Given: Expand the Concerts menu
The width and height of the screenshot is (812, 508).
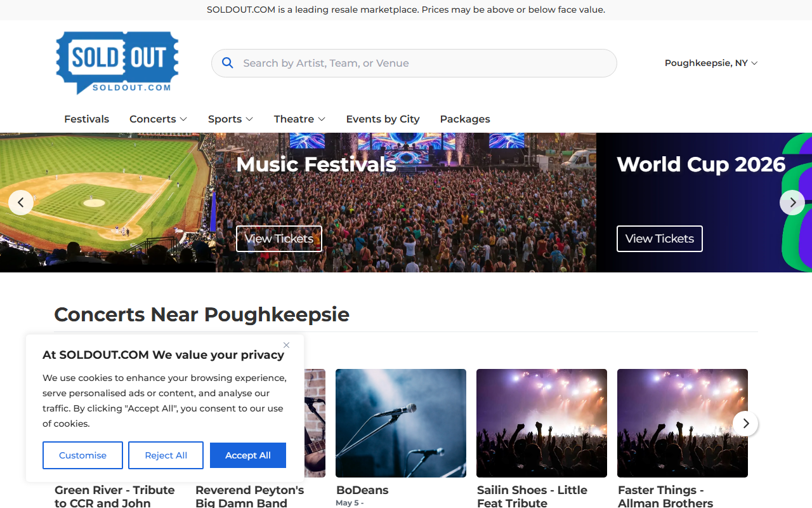Looking at the screenshot, I should click(158, 119).
